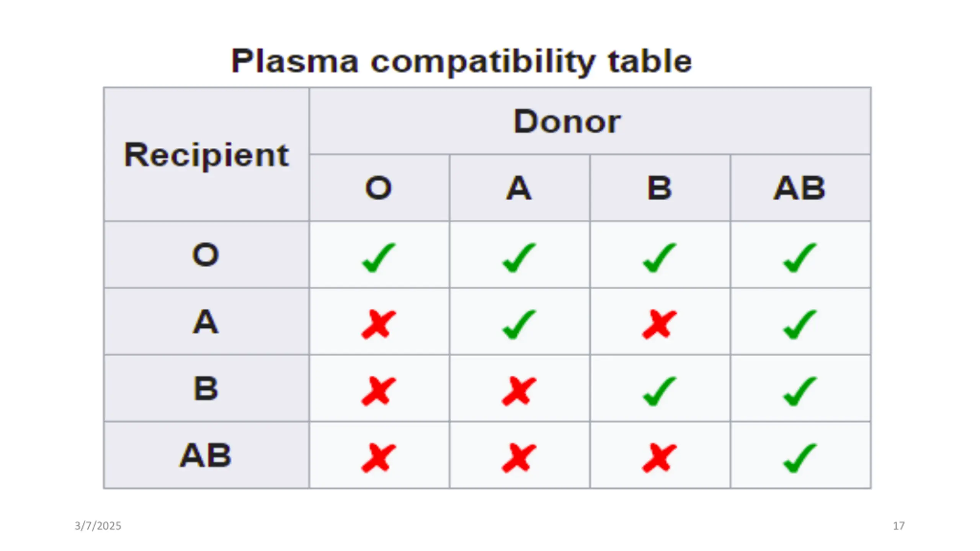980x551 pixels.
Task: Click the Plasma compatibility table title
Action: 462,61
